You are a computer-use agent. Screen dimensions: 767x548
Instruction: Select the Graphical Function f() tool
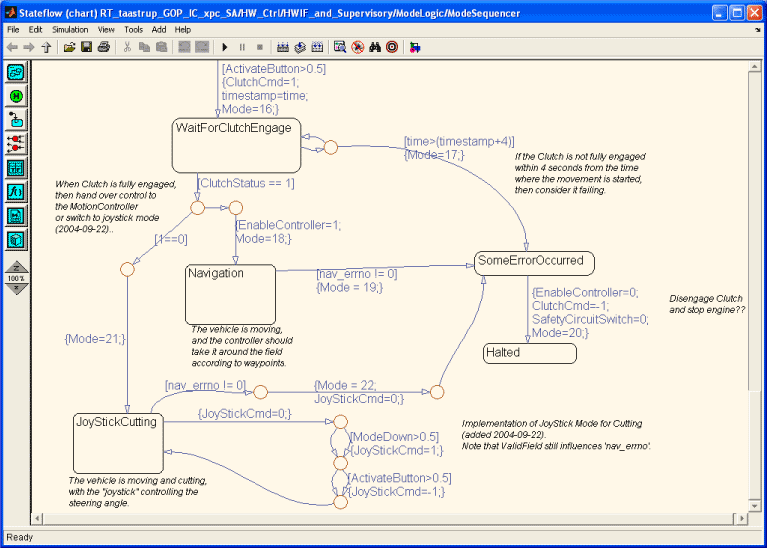pos(17,192)
